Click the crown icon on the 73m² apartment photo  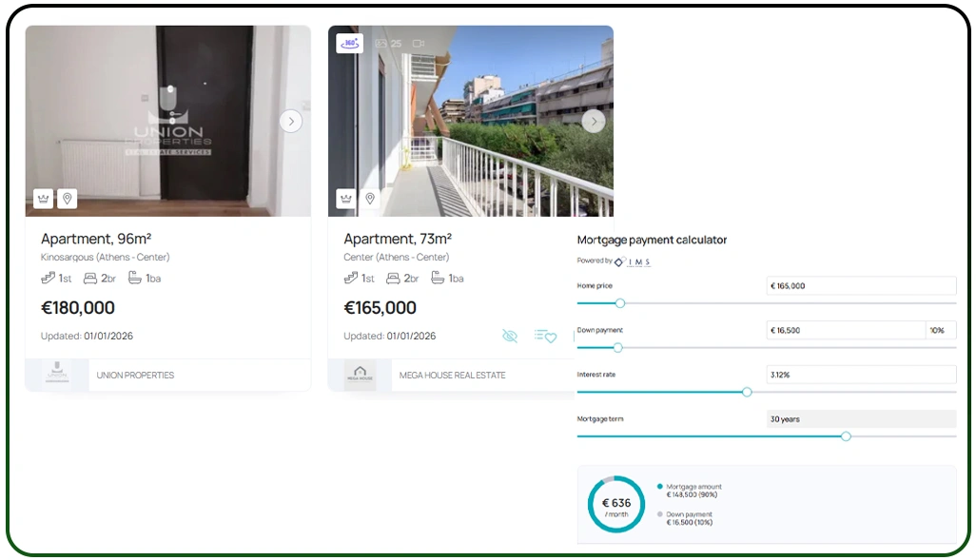[346, 199]
